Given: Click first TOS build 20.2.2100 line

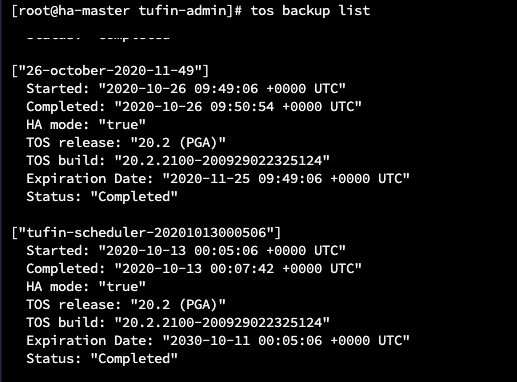Looking at the screenshot, I should [178, 161].
